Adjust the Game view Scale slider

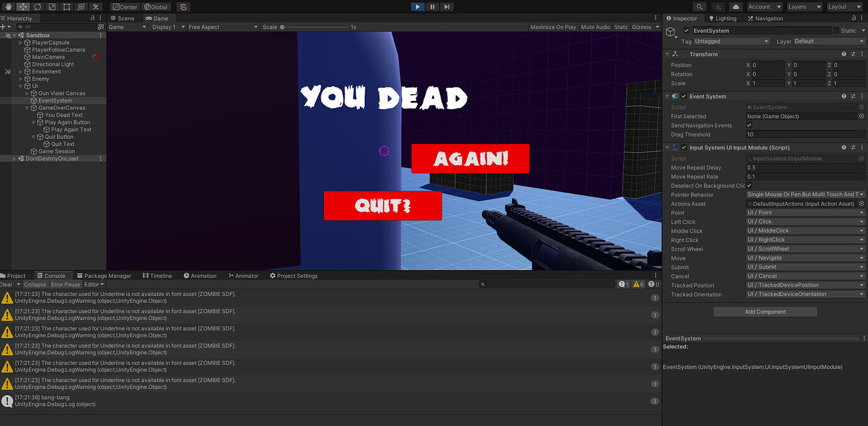coord(314,27)
